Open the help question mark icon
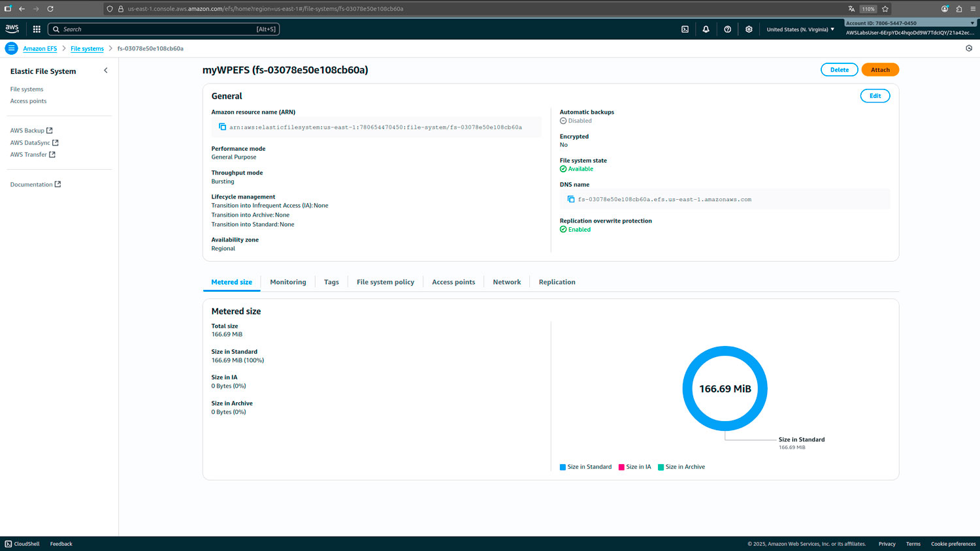This screenshot has height=551, width=980. tap(727, 29)
